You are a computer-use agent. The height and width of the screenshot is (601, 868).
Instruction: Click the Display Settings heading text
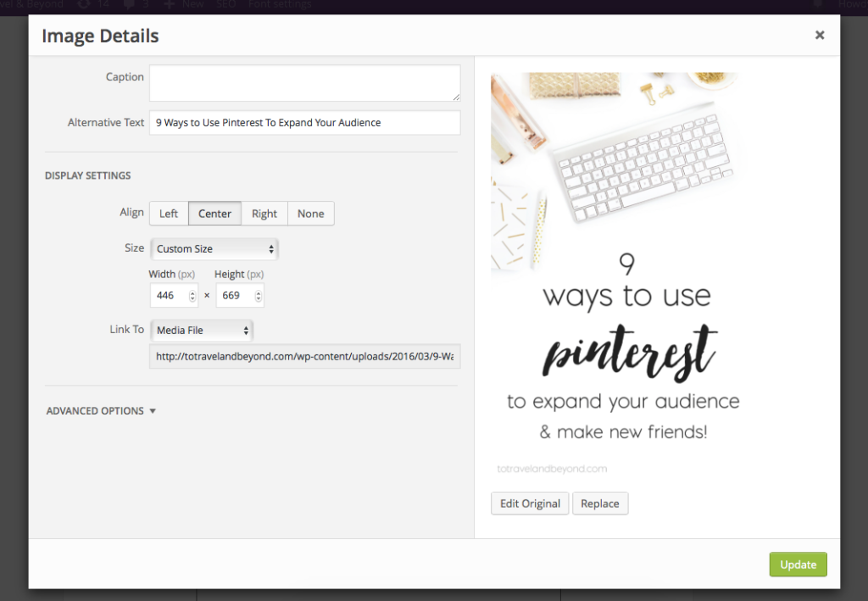coord(88,175)
